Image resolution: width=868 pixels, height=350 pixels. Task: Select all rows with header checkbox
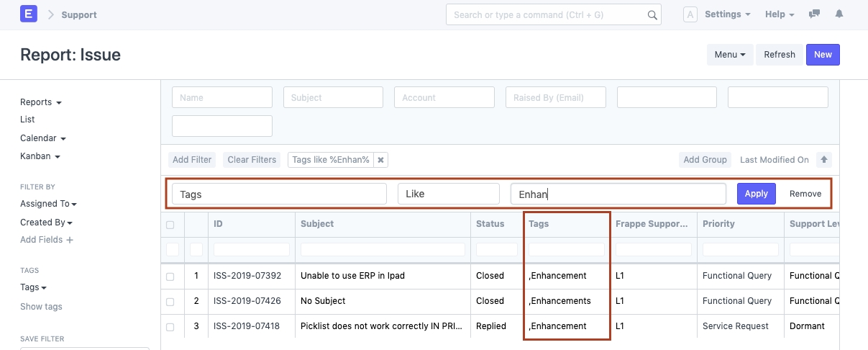(170, 225)
